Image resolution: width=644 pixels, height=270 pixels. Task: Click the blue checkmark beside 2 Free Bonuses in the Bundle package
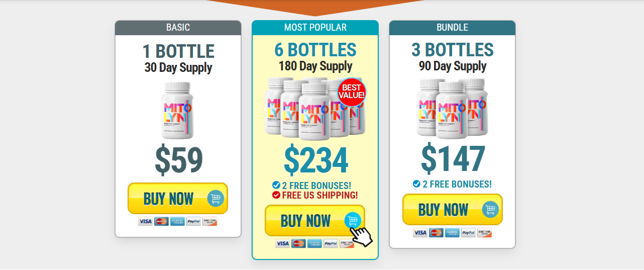(x=416, y=184)
